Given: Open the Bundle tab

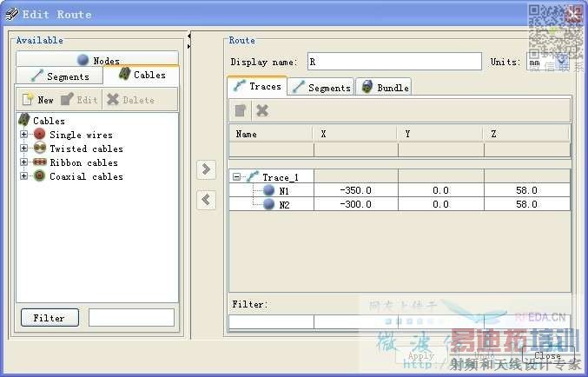Looking at the screenshot, I should coord(384,87).
